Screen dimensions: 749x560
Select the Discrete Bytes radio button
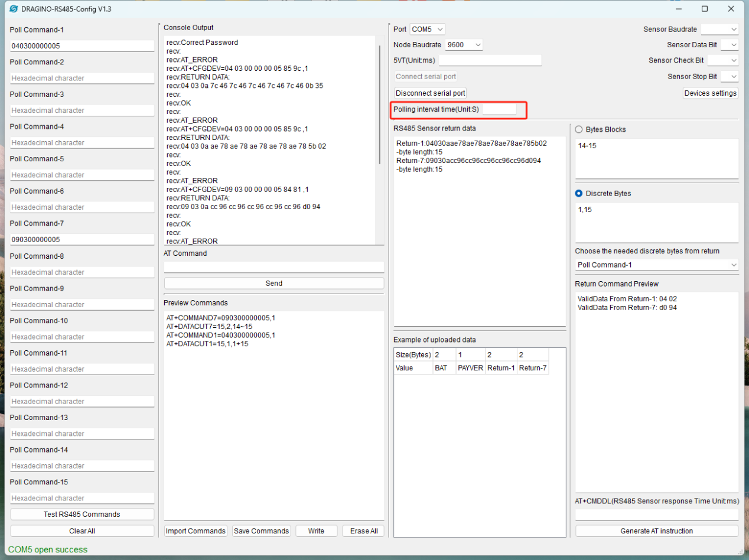579,193
